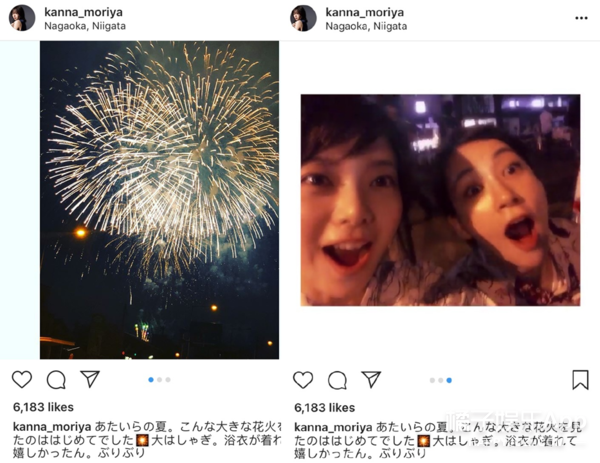Viewport: 600px width, 463px height.
Task: Tap the selfie photo of two women
Action: (440, 200)
